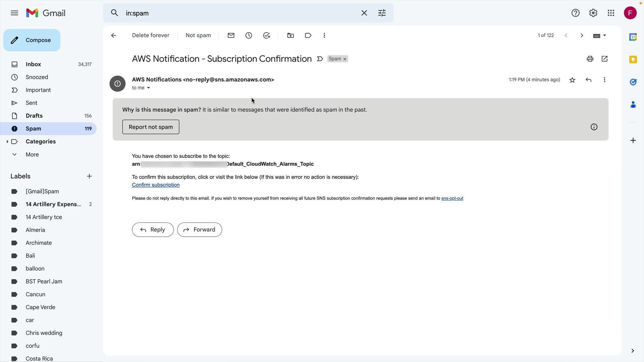Print this email with printer icon
Image resolution: width=644 pixels, height=362 pixels.
tap(590, 59)
